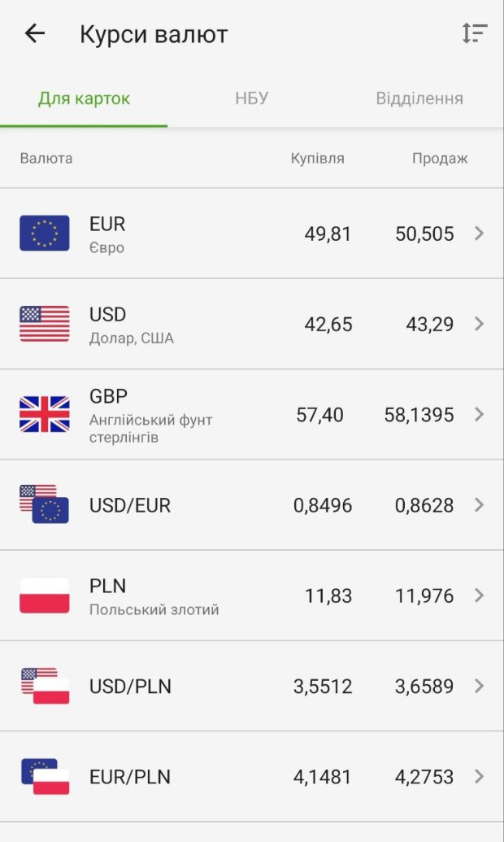The height and width of the screenshot is (842, 504).
Task: Tap the USD American flag icon
Action: click(45, 324)
